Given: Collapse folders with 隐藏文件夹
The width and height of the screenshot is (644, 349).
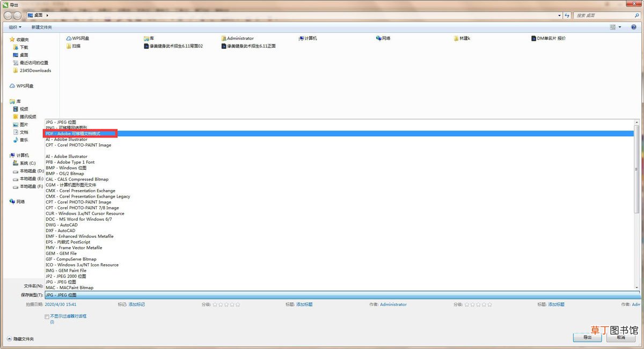Looking at the screenshot, I should (20, 339).
